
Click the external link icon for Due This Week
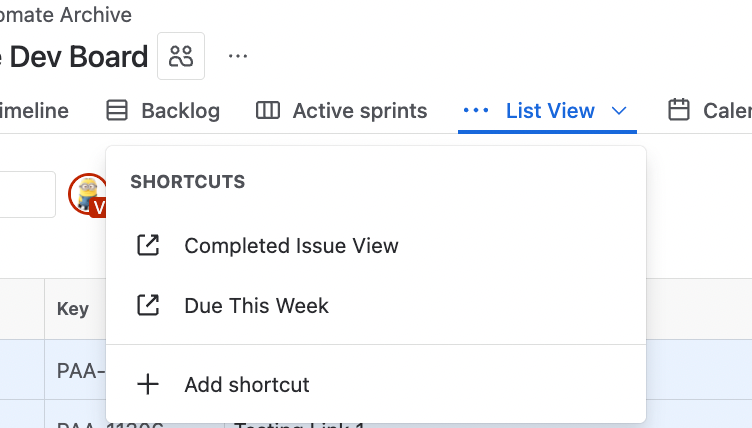(148, 305)
